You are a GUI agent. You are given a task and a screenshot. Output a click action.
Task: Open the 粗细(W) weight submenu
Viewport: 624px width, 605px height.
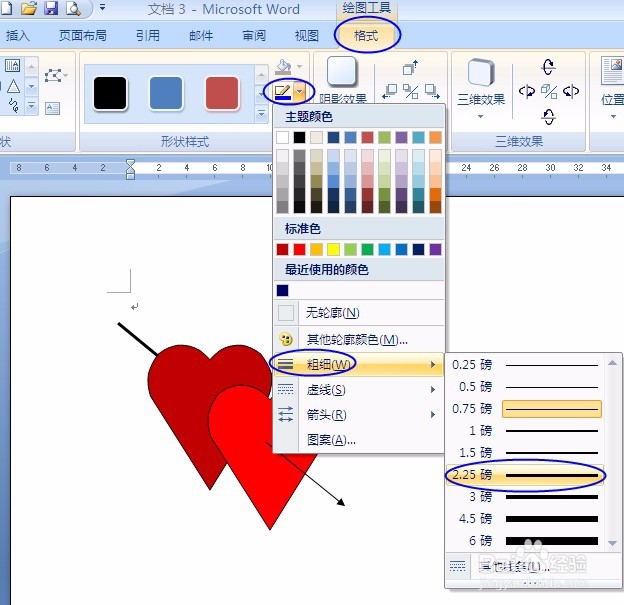tap(359, 364)
